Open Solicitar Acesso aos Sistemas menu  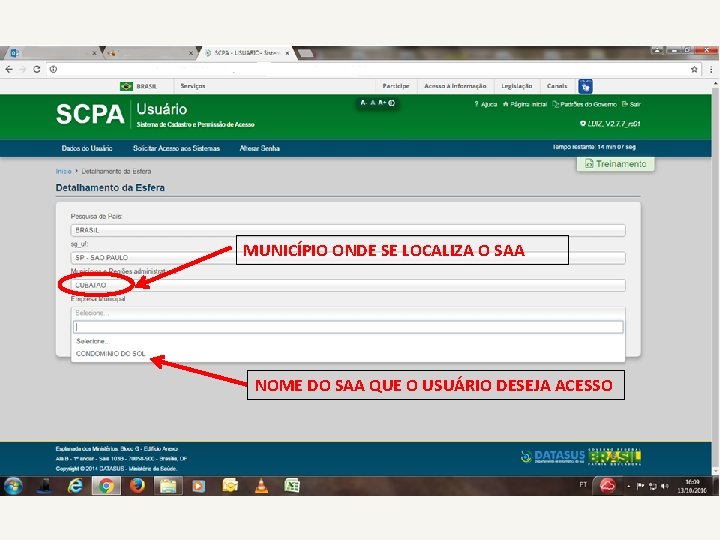click(176, 148)
